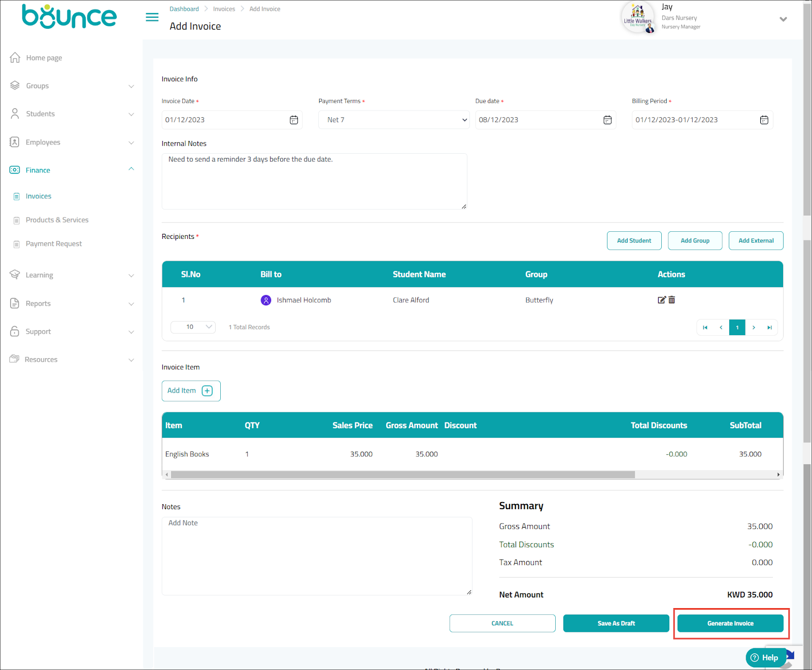Click the Reports file icon
812x670 pixels.
(x=15, y=303)
